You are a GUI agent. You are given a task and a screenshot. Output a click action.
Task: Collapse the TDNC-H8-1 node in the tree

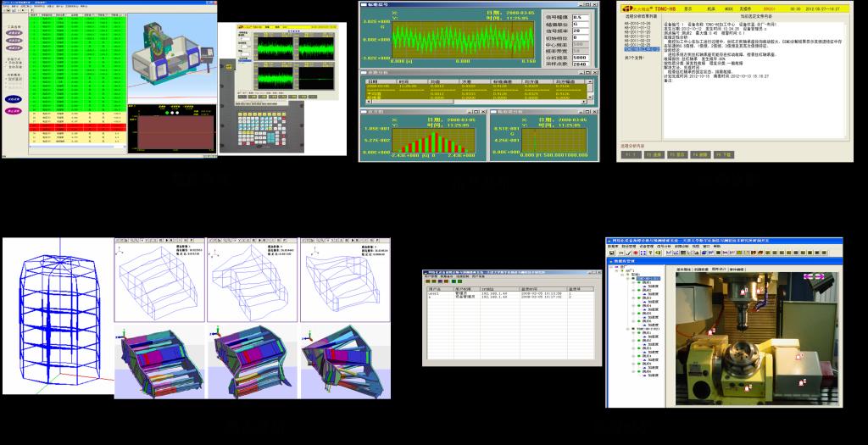click(628, 278)
